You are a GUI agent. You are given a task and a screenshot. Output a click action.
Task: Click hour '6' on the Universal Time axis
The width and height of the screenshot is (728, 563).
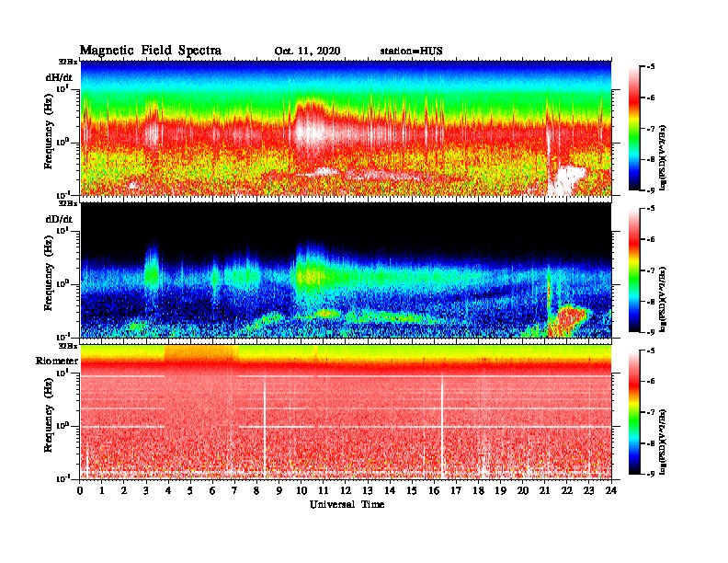pyautogui.click(x=212, y=491)
